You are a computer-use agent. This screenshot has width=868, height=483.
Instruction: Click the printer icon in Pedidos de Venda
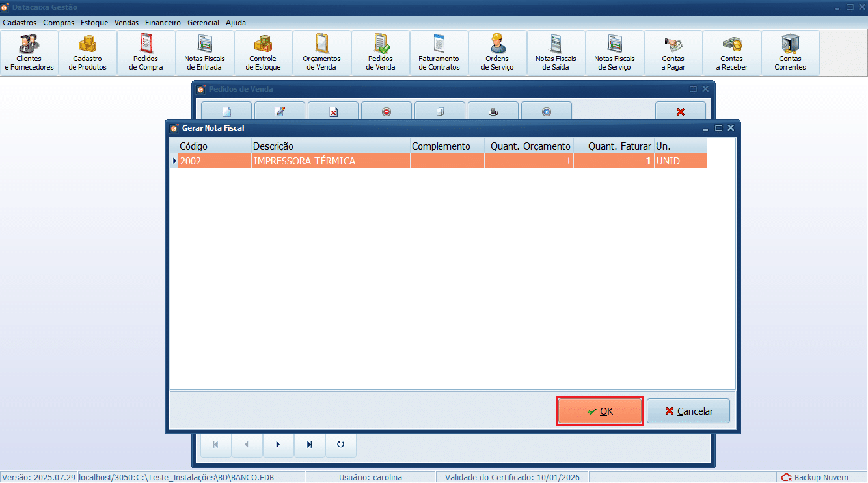point(493,112)
